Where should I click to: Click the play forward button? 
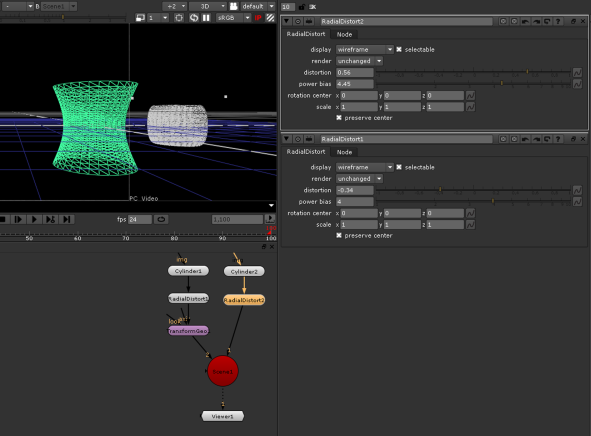[34, 219]
